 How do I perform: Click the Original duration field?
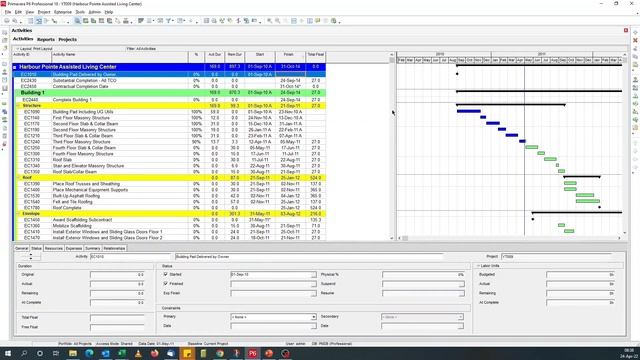pos(117,275)
